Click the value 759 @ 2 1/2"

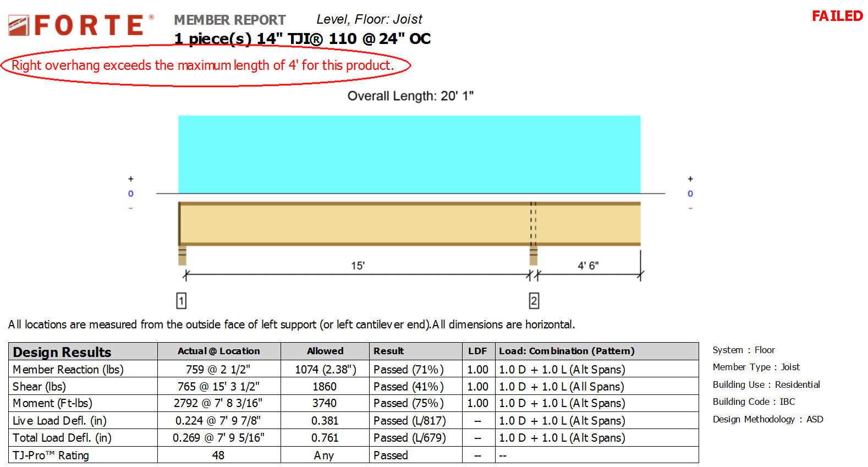218,370
